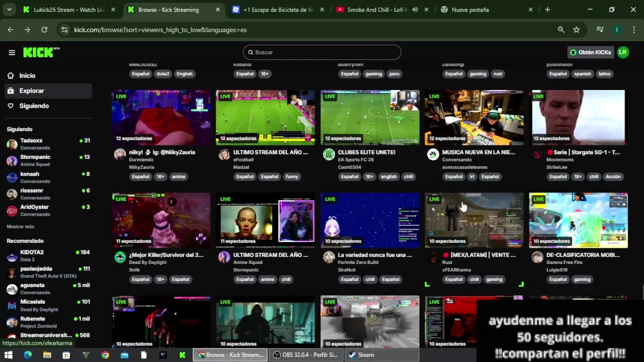Switch to Escape de Bicicleta tab
Screen dimensions: 644x362
[x=278, y=10]
